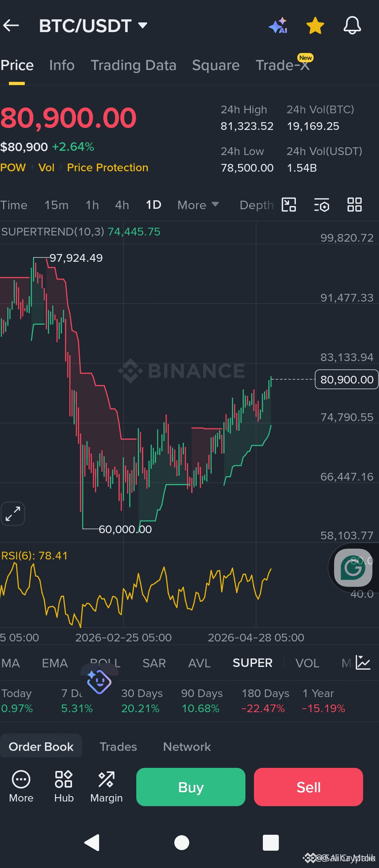The image size is (379, 868).
Task: Tap the 97,924.49 high marker on chart
Action: click(x=76, y=258)
